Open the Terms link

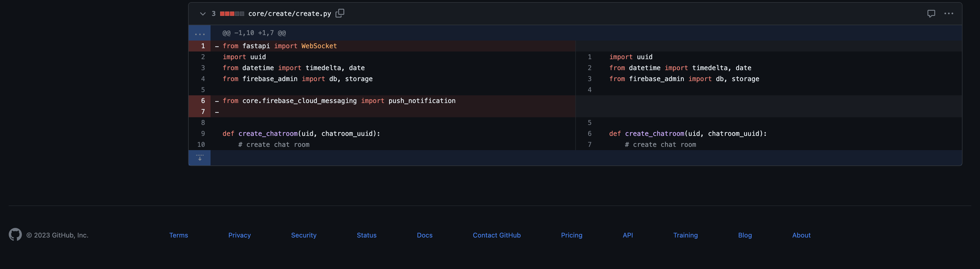(x=179, y=235)
